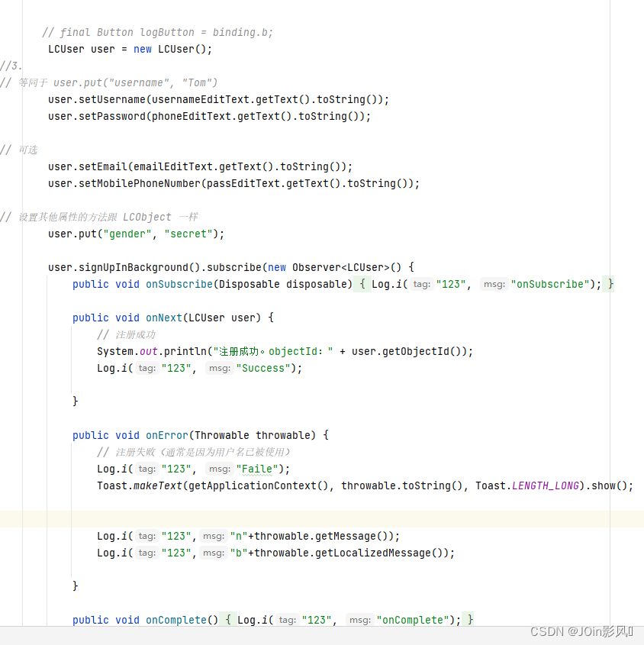Click the "onComplete" string literal

[x=413, y=620]
